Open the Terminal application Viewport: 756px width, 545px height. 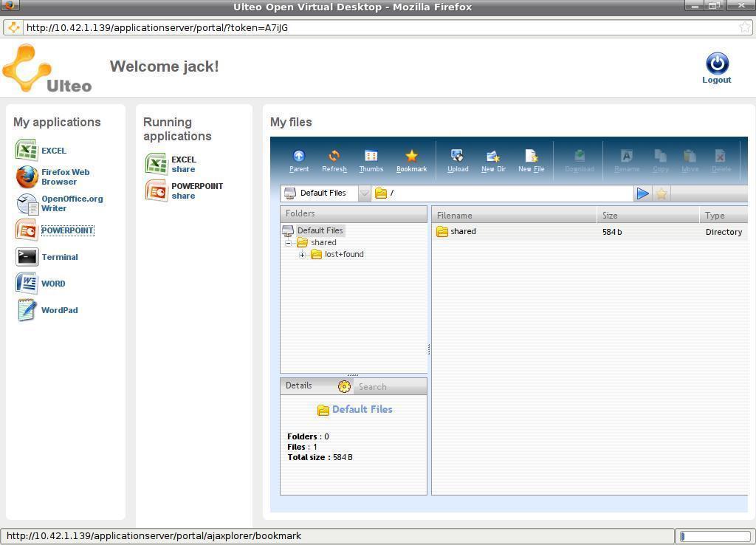click(x=47, y=256)
